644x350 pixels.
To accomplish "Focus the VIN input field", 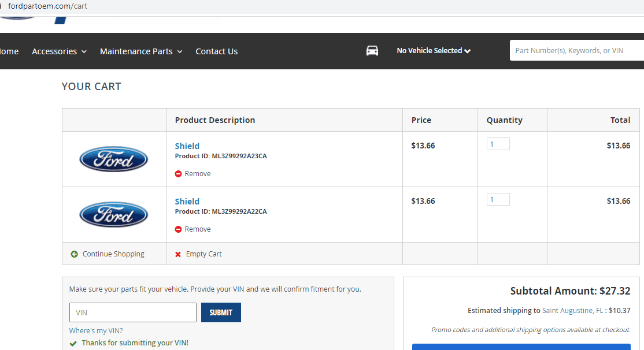I will [x=133, y=312].
